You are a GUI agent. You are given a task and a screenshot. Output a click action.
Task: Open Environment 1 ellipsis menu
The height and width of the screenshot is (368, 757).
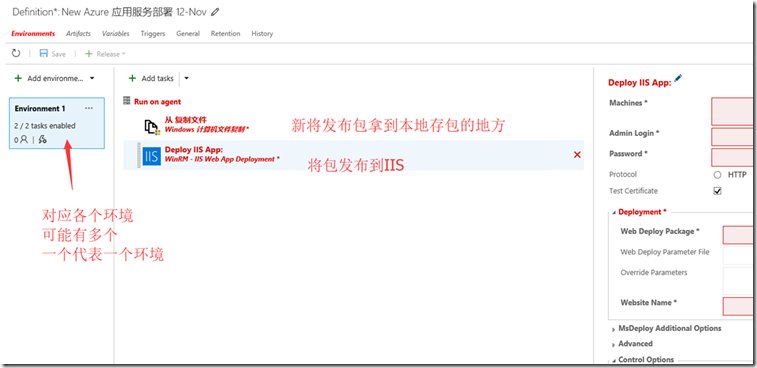(89, 108)
